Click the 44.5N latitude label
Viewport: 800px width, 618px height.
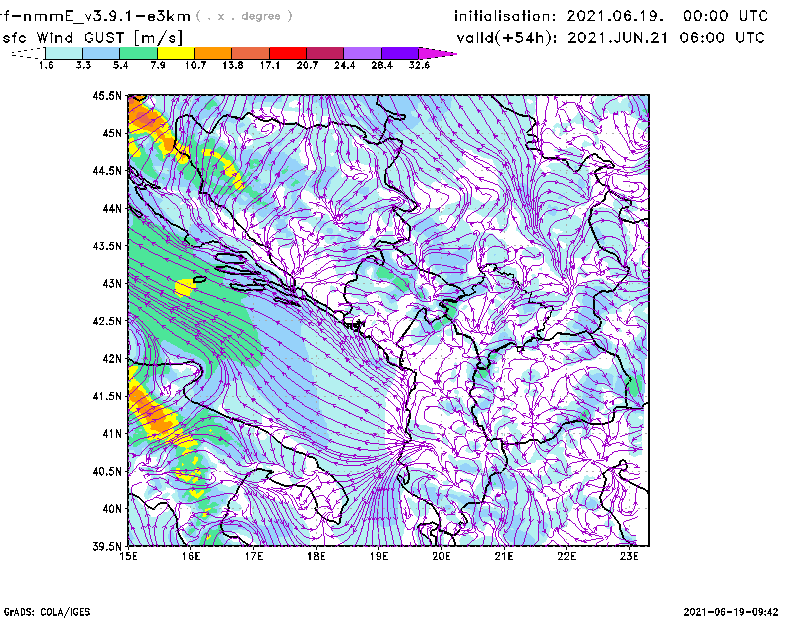[107, 170]
